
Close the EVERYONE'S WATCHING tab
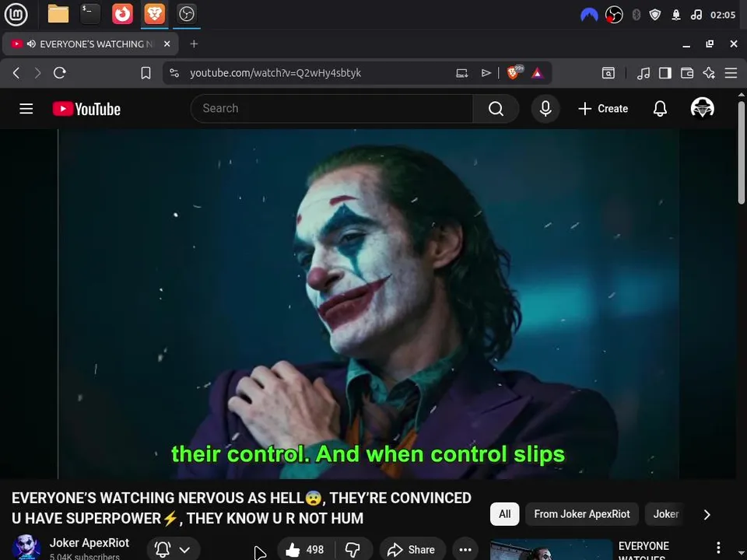[167, 44]
